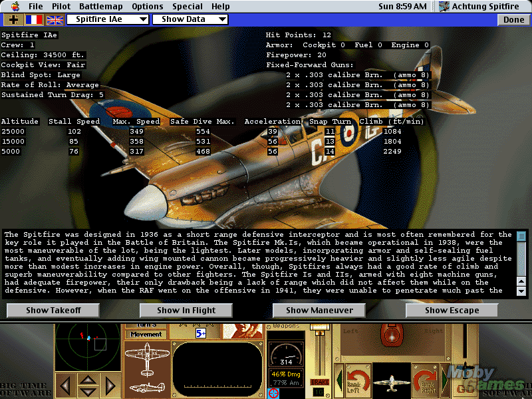The width and height of the screenshot is (532, 399).
Task: Click the menu bar clock
Action: point(402,7)
